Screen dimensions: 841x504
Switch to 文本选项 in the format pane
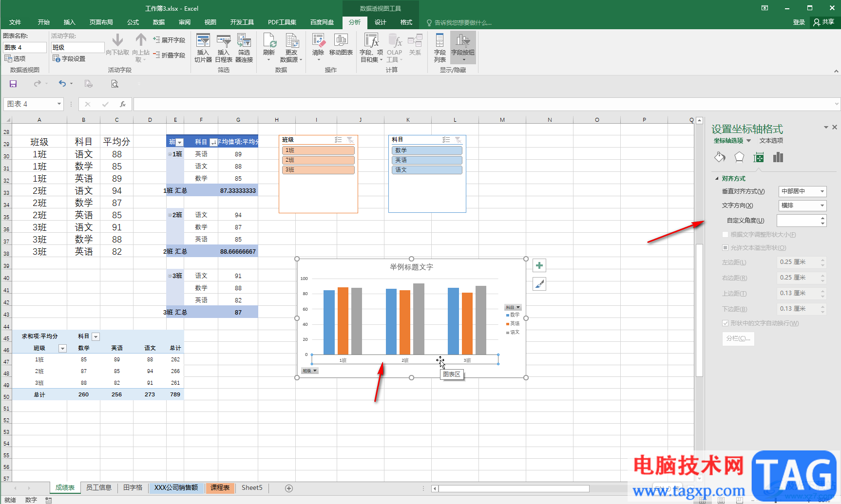click(771, 141)
